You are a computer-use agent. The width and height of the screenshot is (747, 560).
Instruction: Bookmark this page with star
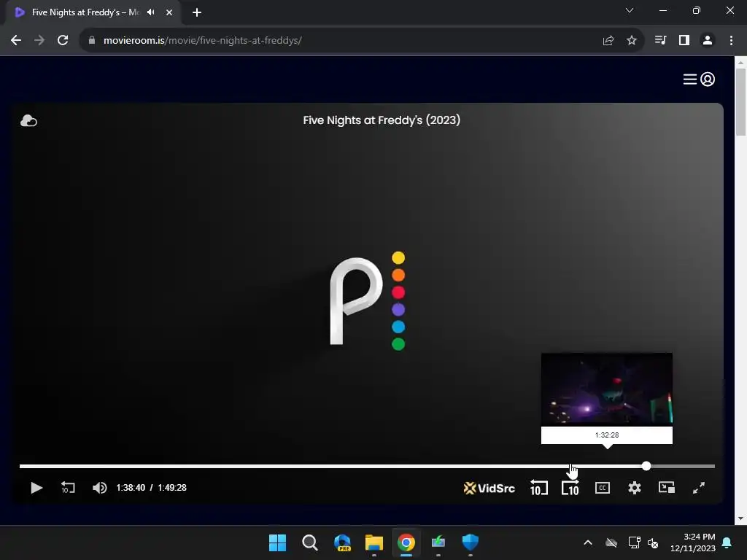coord(632,41)
